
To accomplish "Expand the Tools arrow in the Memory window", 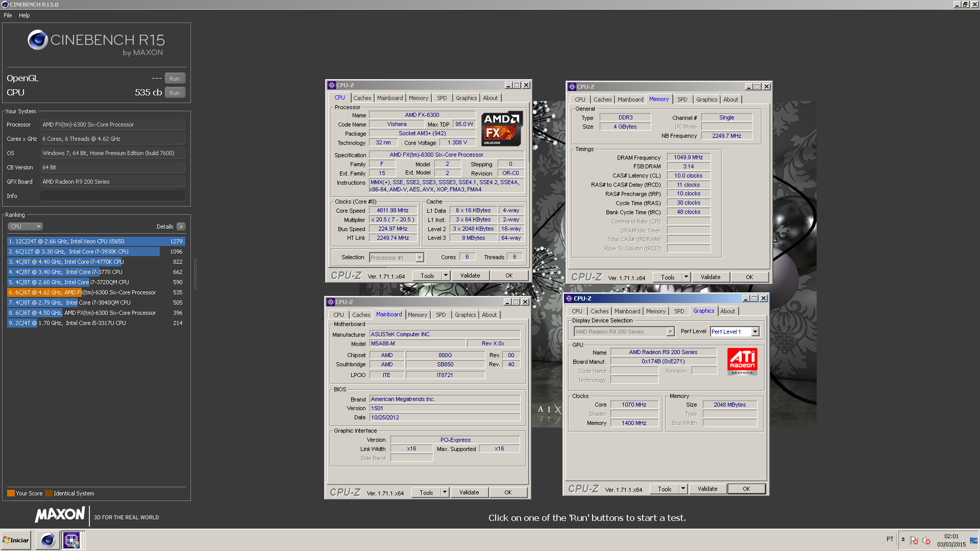I will coord(685,277).
